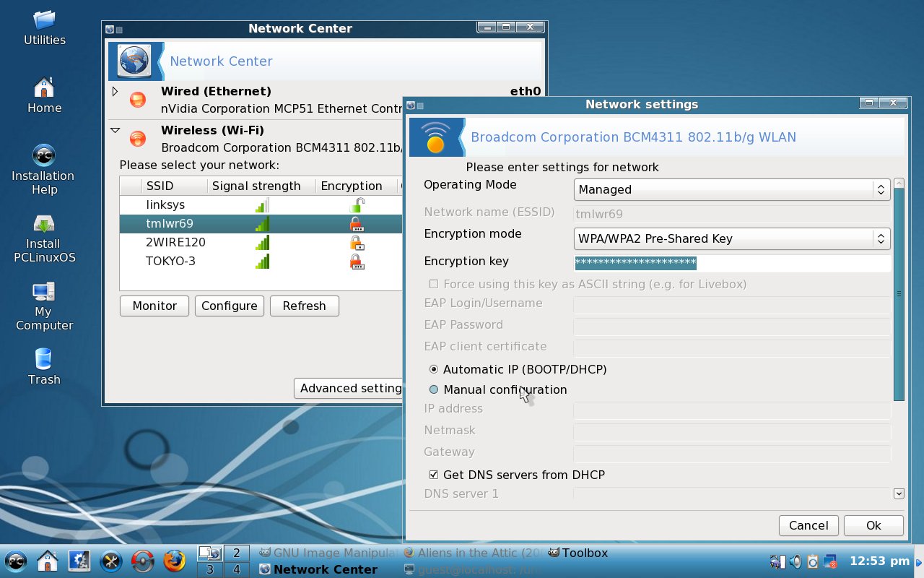
Task: Open My Computer desktop icon
Action: 44,306
